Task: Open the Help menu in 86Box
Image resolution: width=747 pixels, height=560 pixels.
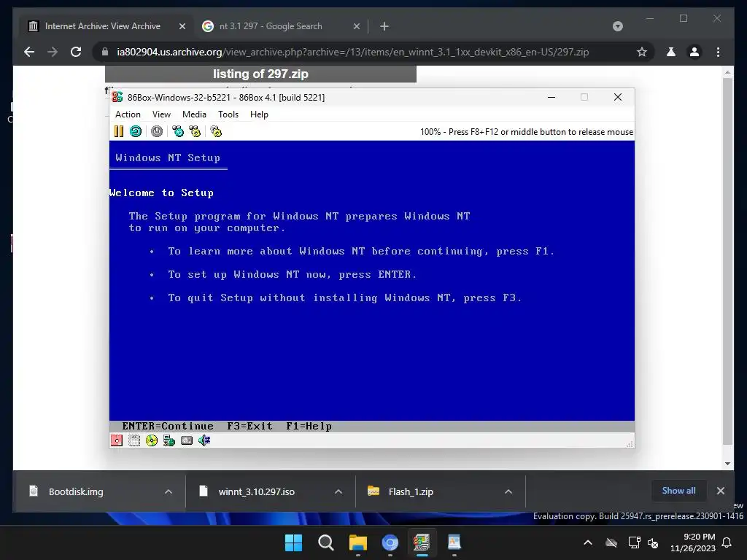Action: [x=259, y=114]
